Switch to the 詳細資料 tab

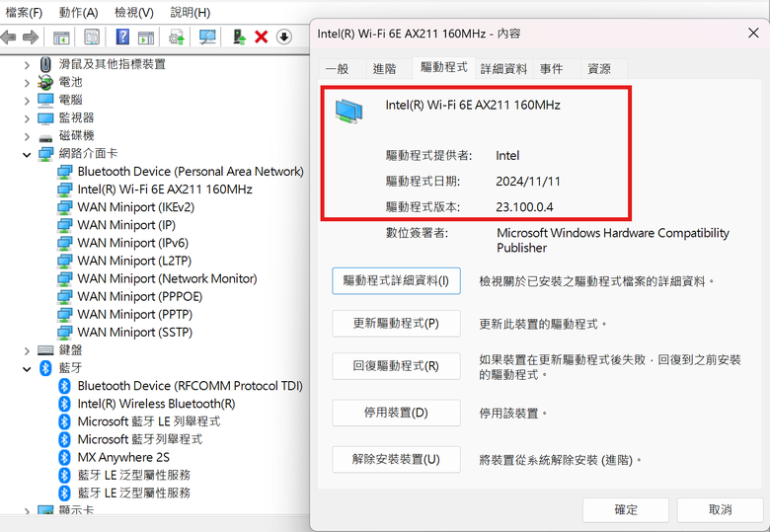coord(503,69)
